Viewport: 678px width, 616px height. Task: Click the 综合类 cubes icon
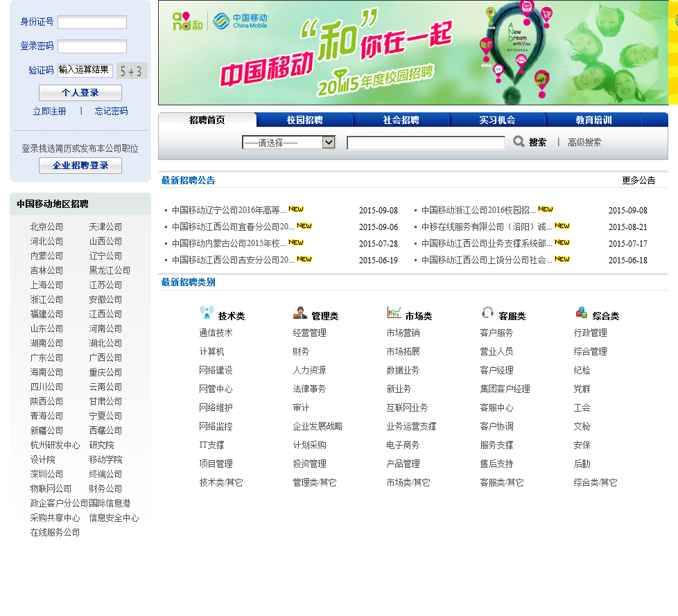(x=581, y=312)
